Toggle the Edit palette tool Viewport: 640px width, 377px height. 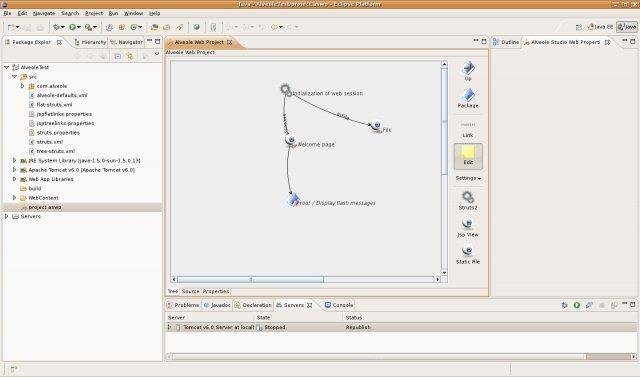click(x=468, y=156)
